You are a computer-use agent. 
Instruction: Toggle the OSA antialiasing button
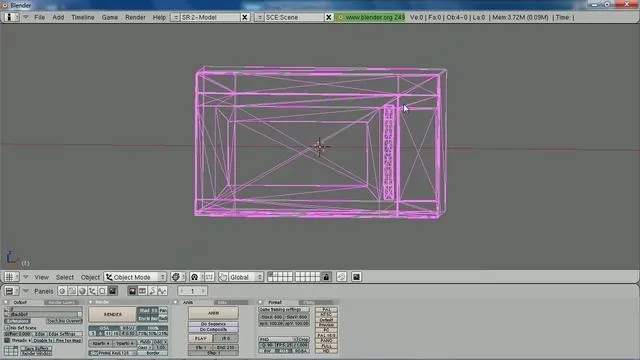[104, 328]
